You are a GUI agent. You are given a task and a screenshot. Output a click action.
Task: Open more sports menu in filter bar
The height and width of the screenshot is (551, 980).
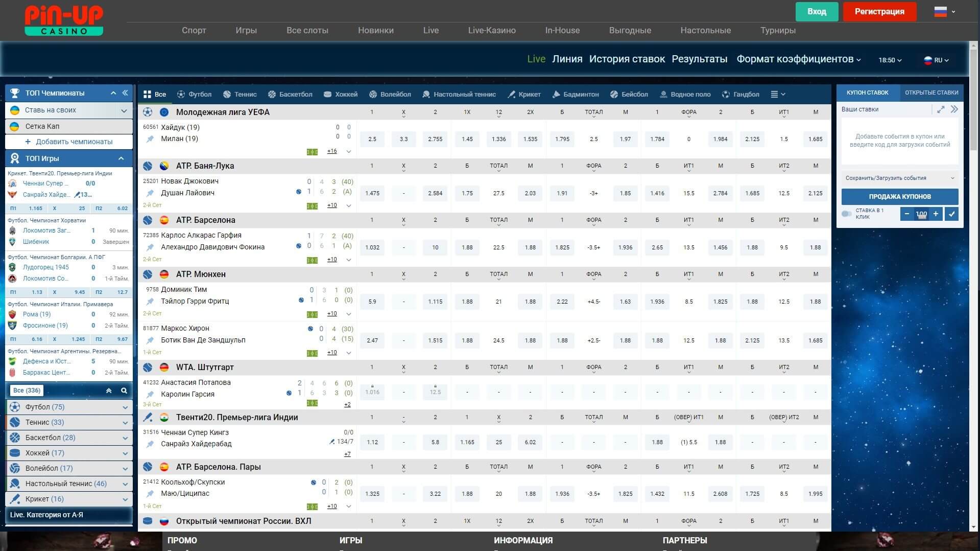click(778, 95)
